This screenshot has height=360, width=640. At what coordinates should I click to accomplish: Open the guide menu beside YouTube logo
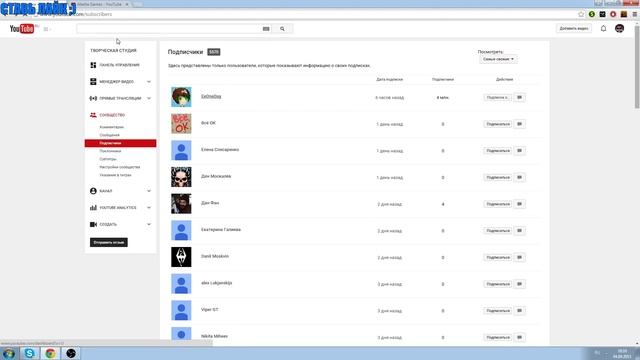[46, 29]
